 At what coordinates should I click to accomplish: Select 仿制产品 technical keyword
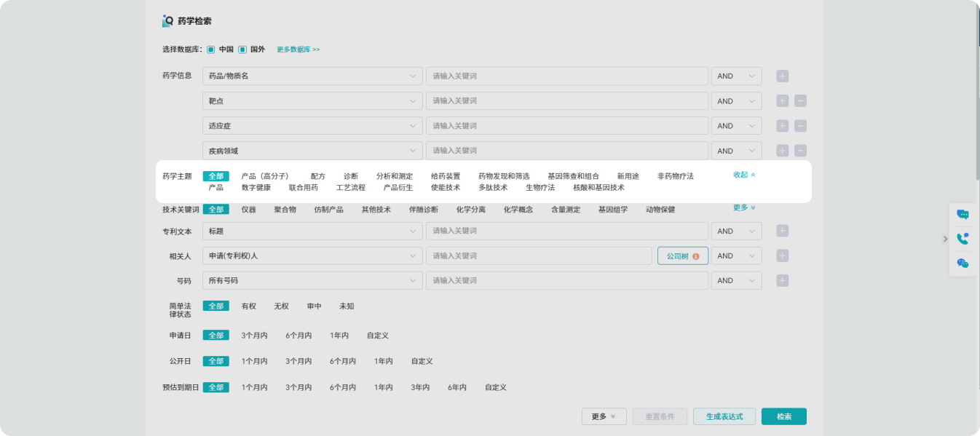coord(328,210)
